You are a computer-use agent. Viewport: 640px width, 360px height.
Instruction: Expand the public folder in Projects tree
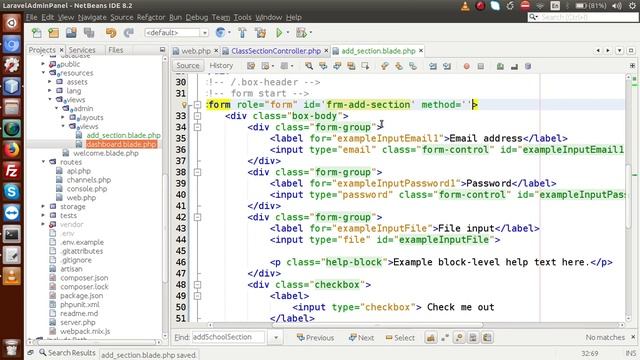pos(43,64)
